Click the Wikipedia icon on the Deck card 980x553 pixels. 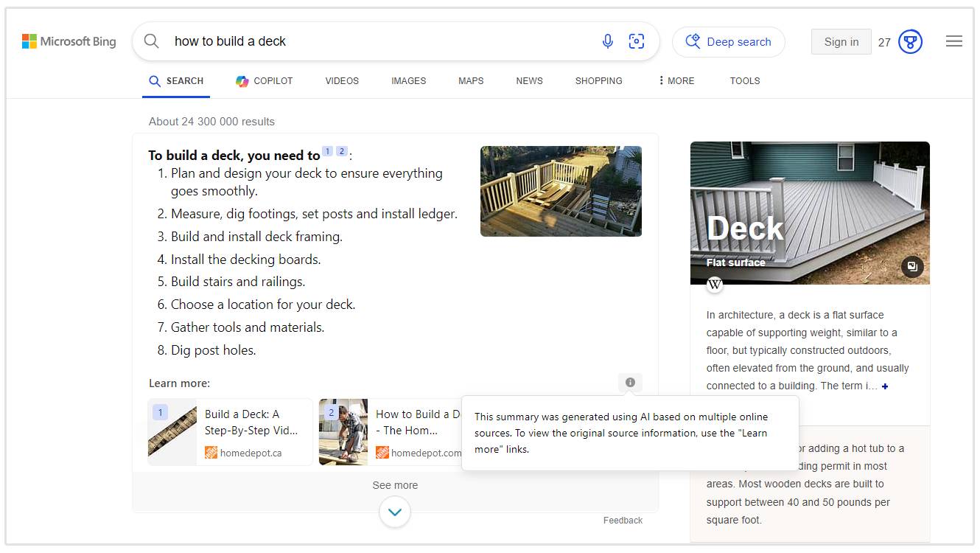pyautogui.click(x=714, y=283)
